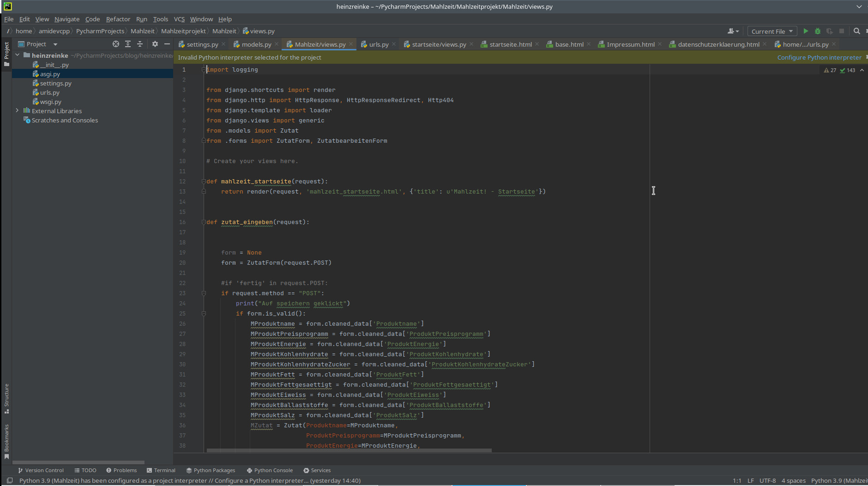The image size is (868, 486).
Task: Toggle tool window bars corner icon
Action: coord(10,480)
